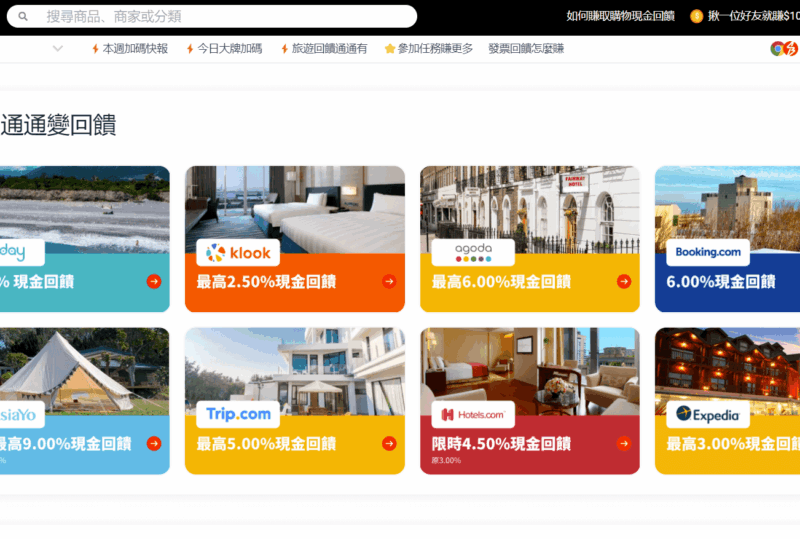Open the KKday beach photo card
Viewport: 800px width, 539px height.
(85, 209)
